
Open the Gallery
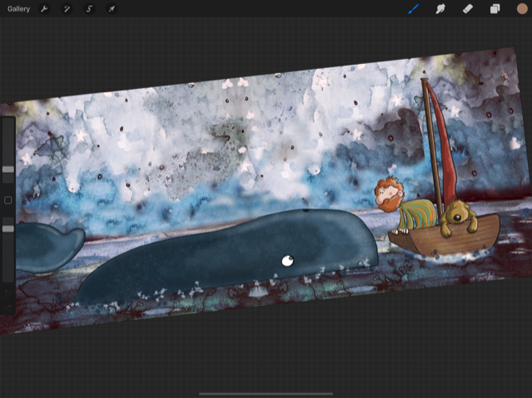[x=18, y=9]
